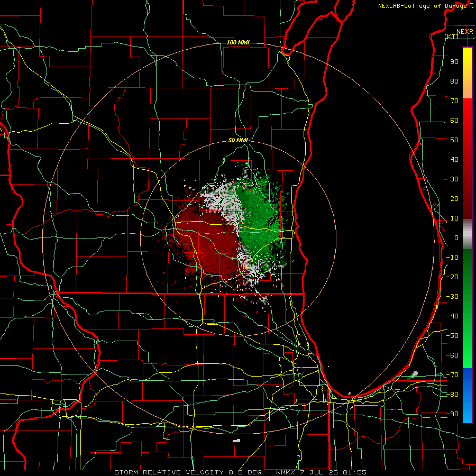
Task: Select the 60 value on velocity scale
Action: 454,120
